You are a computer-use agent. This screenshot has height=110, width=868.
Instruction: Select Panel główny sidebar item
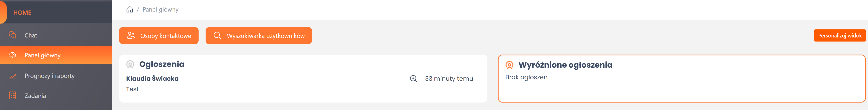tap(43, 55)
